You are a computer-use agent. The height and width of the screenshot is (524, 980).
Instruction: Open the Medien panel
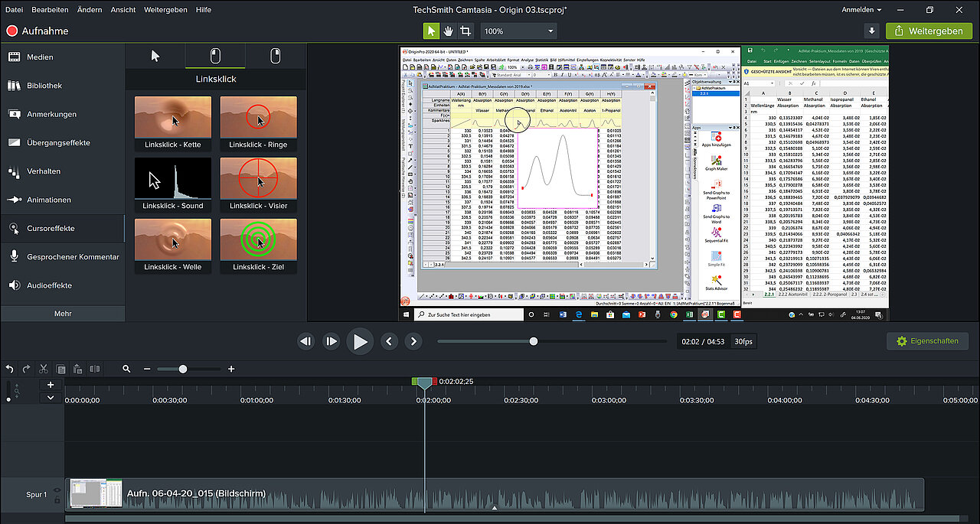[x=63, y=57]
